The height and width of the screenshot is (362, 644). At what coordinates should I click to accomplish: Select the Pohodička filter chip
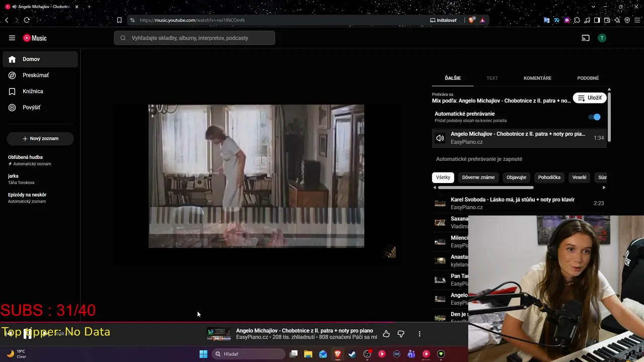[x=549, y=177]
